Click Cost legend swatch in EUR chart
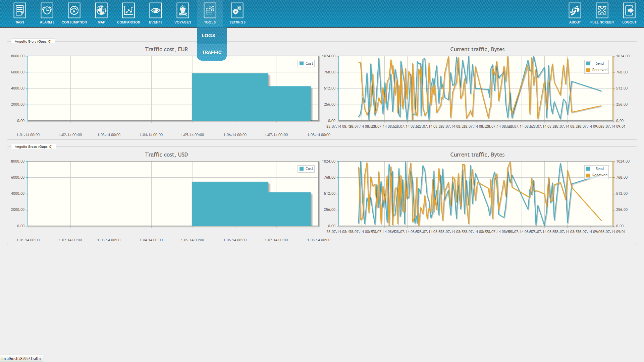The image size is (644, 362). point(302,64)
